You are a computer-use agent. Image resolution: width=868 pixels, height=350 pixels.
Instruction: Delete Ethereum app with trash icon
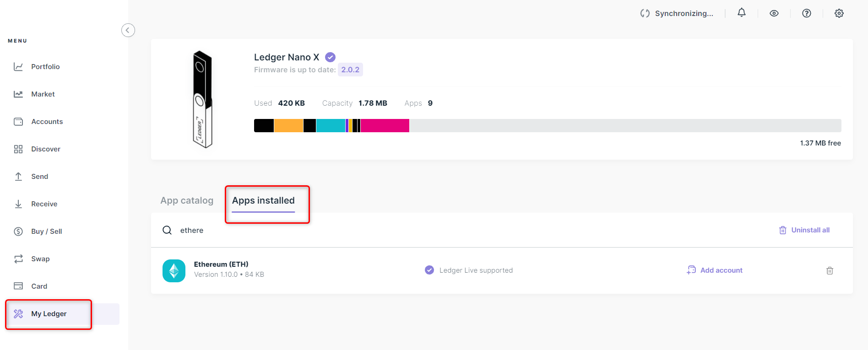pyautogui.click(x=830, y=270)
